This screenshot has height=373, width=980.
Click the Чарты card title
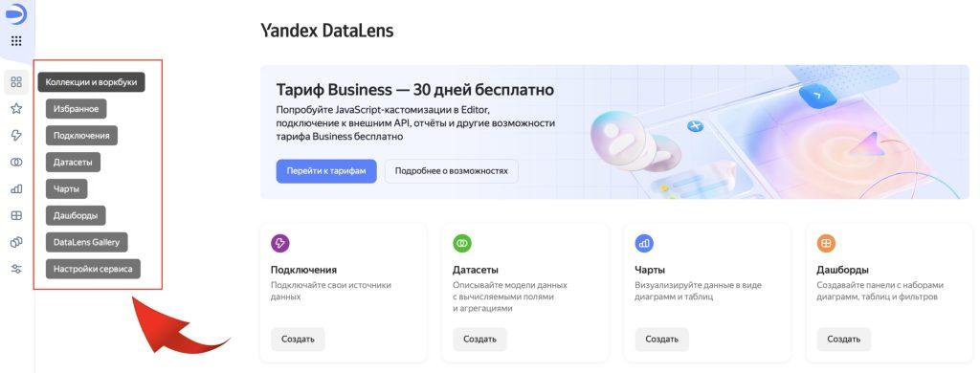coord(650,270)
